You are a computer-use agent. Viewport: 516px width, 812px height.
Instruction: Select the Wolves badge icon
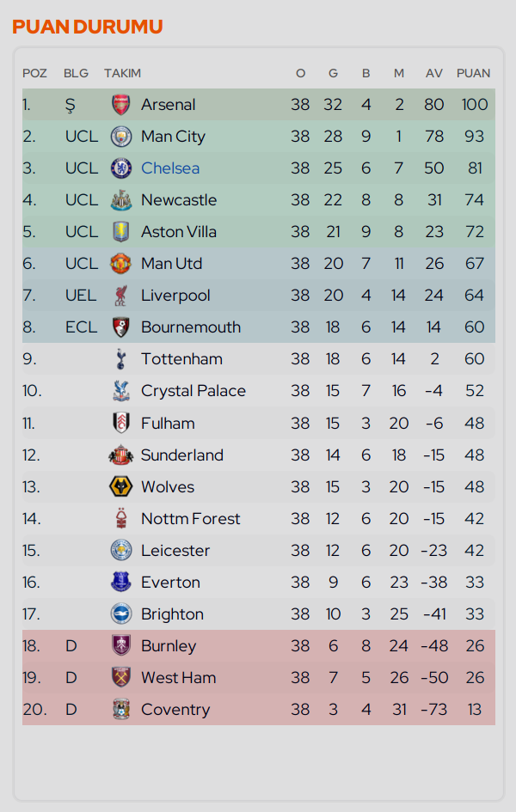tap(120, 487)
